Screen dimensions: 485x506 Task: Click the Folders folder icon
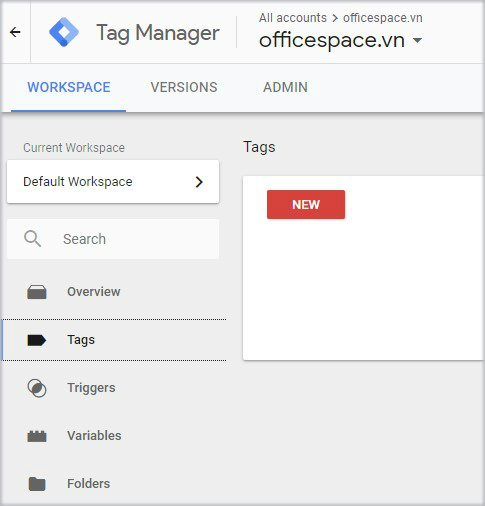(x=37, y=484)
